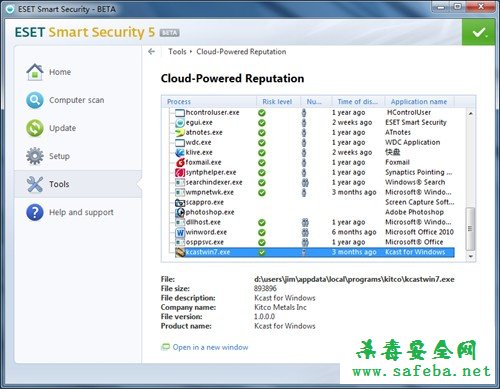Click the Adobe Photoshop application name
Screen dimensions: 500x389
click(x=414, y=212)
